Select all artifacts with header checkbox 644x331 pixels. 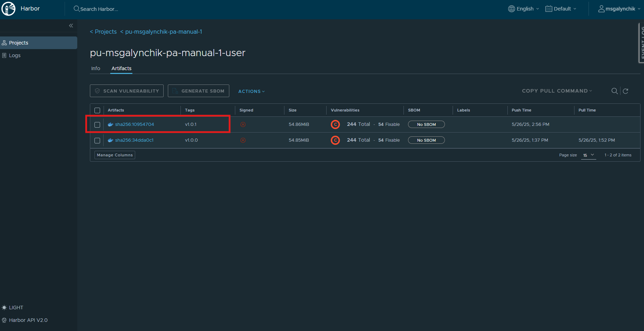coord(97,110)
